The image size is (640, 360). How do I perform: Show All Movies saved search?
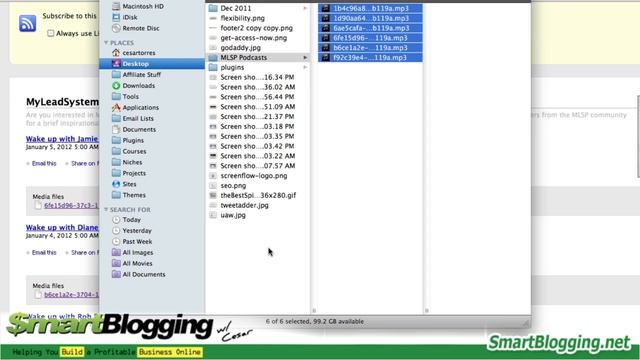(137, 264)
